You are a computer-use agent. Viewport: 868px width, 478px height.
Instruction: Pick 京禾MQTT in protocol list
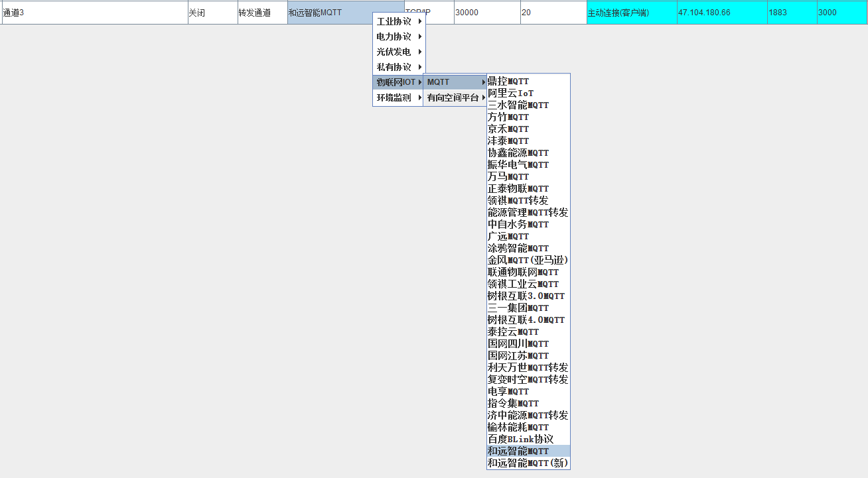pos(528,129)
